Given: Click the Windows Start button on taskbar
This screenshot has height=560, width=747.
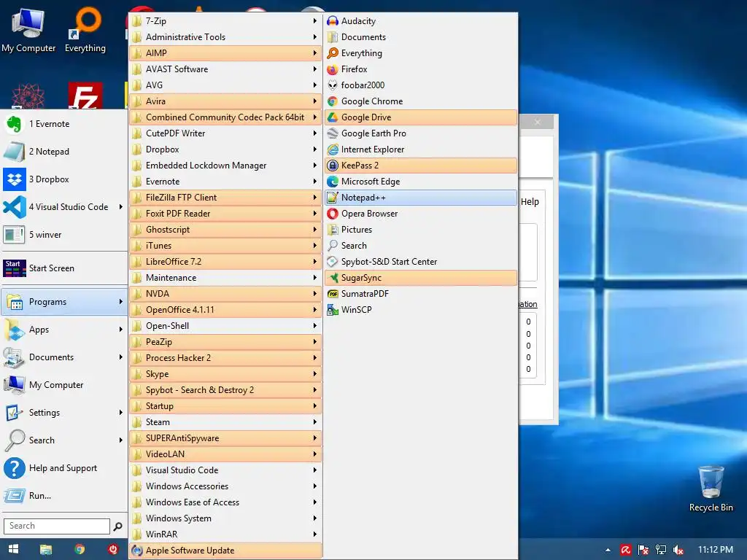Looking at the screenshot, I should pyautogui.click(x=13, y=550).
